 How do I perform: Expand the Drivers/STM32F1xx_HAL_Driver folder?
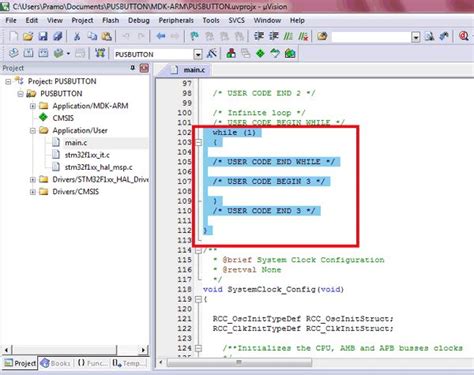point(33,180)
